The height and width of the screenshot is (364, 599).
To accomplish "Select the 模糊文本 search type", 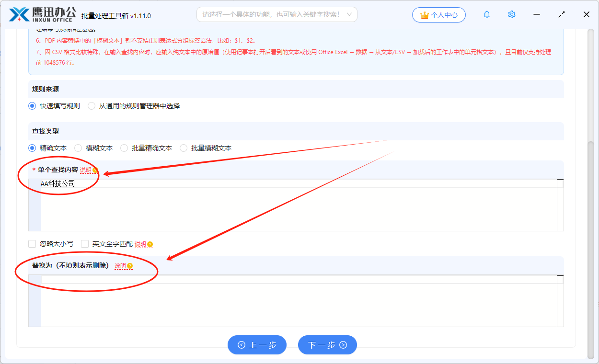I will [x=78, y=148].
